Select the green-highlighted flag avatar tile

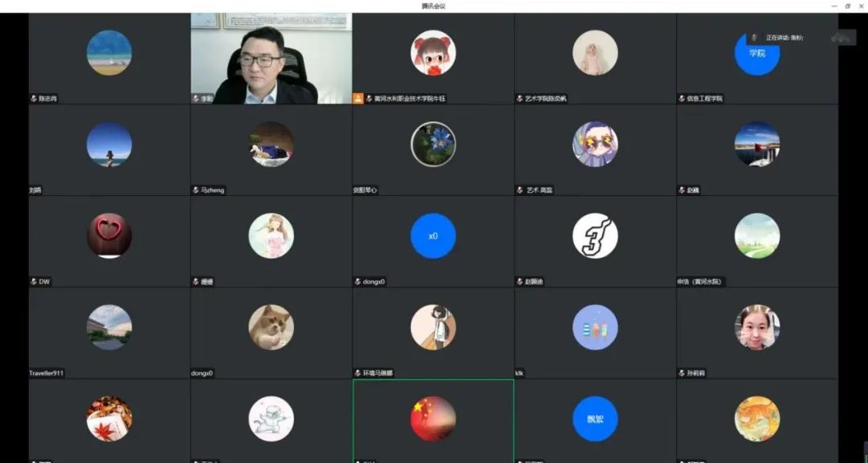(x=433, y=419)
